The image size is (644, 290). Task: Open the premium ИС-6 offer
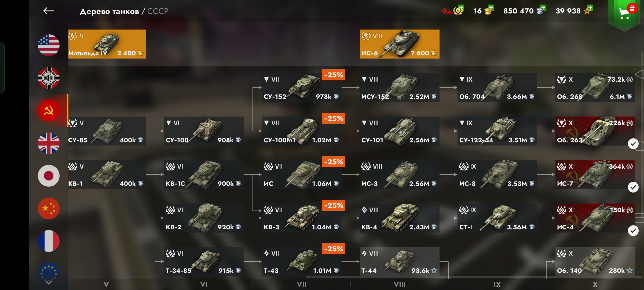400,44
